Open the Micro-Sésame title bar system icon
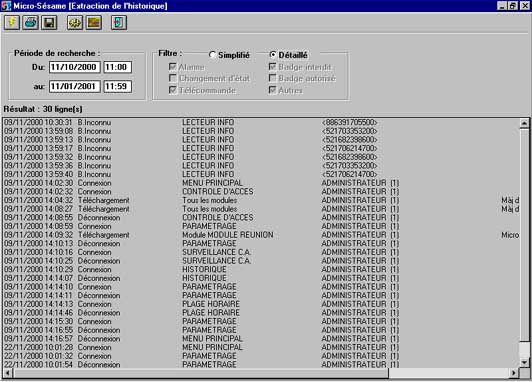Screen dimensions: 532x382 (x=6, y=6)
